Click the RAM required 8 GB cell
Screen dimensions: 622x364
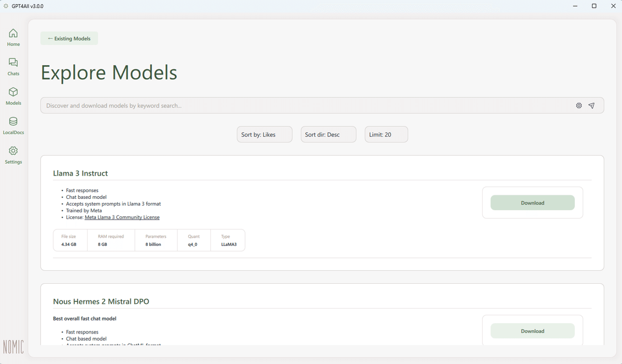[x=112, y=240]
